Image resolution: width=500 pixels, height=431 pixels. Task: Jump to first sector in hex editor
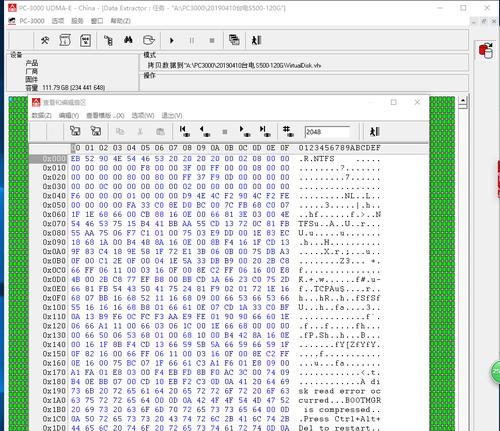pos(185,131)
